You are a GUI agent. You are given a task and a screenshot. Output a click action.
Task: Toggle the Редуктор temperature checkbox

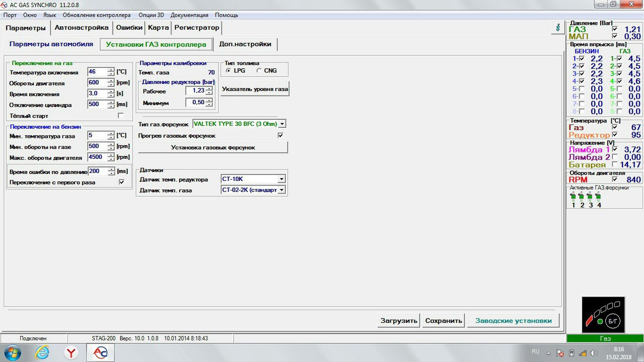[x=614, y=135]
